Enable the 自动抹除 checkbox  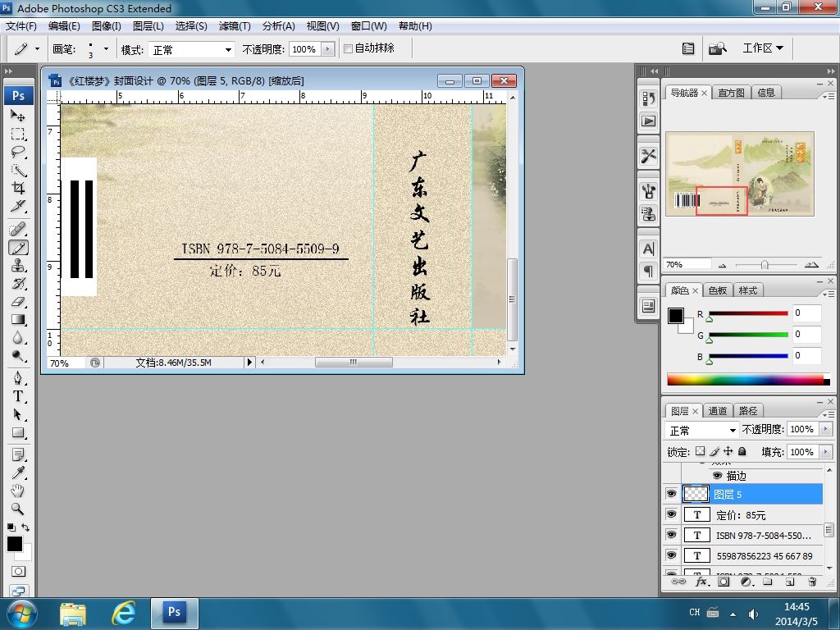tap(348, 48)
